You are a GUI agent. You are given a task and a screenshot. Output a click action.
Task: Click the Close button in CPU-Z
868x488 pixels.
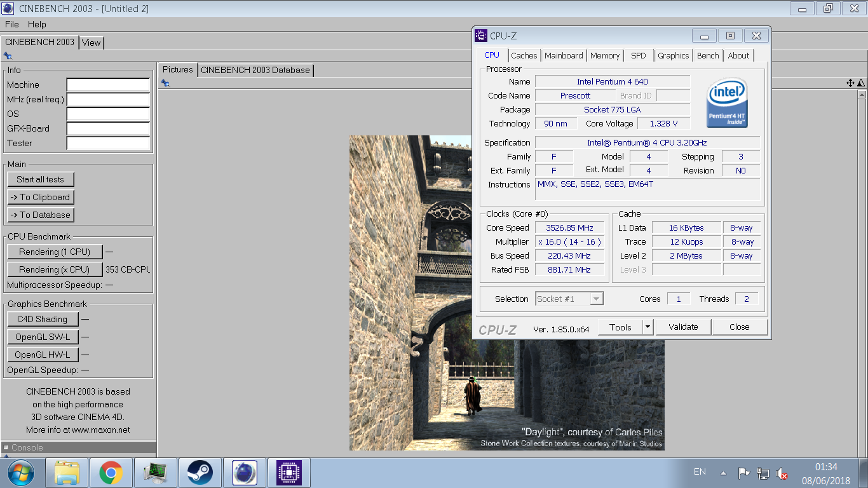(740, 327)
